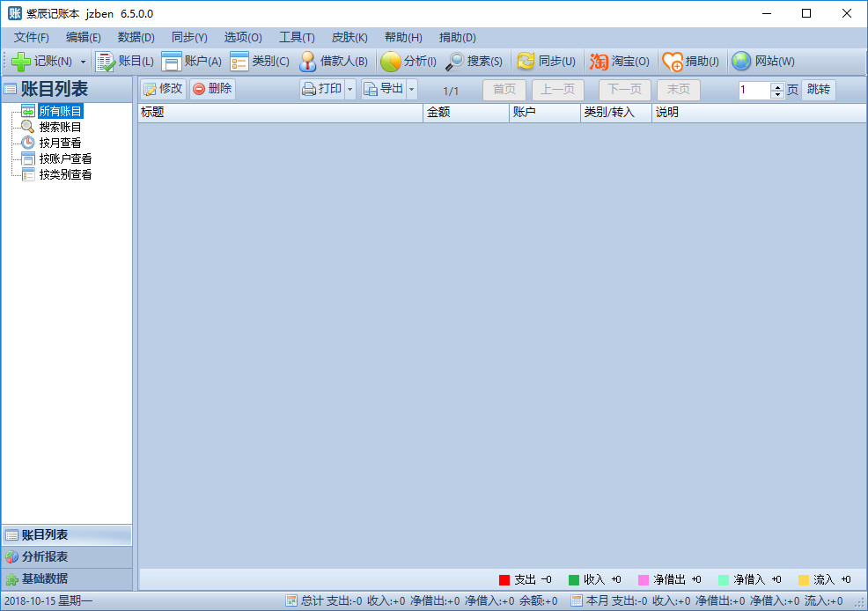The image size is (868, 611).
Task: Click the 导出 export button
Action: tap(384, 89)
